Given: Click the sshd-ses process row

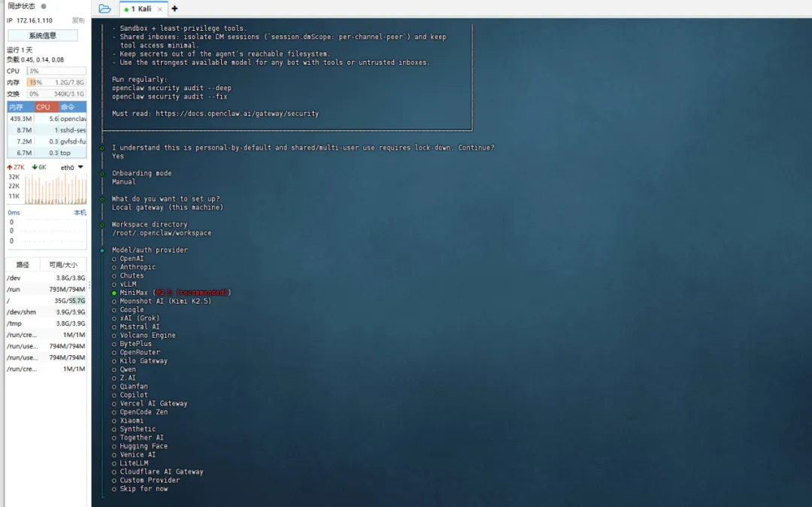Looking at the screenshot, I should (47, 130).
